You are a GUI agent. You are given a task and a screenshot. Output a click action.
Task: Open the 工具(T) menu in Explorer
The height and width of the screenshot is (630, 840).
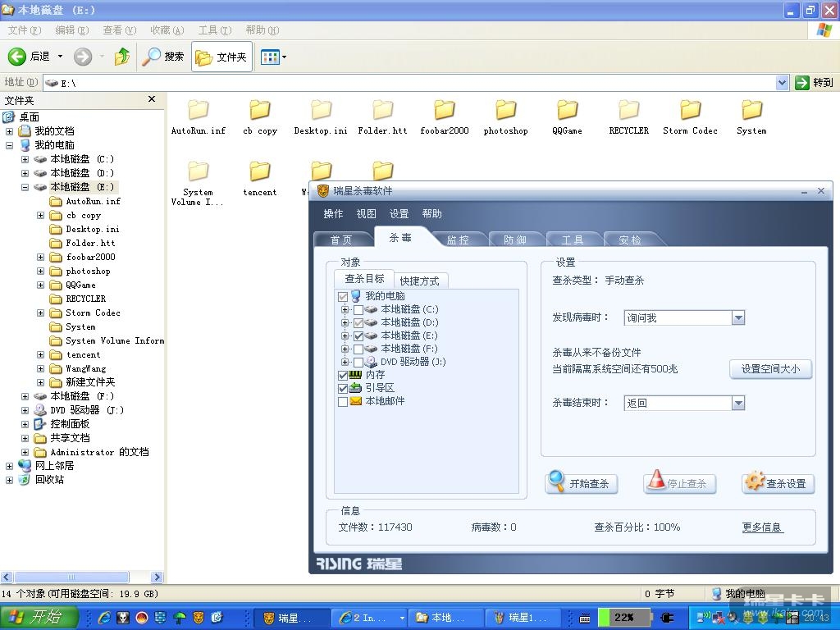(214, 30)
